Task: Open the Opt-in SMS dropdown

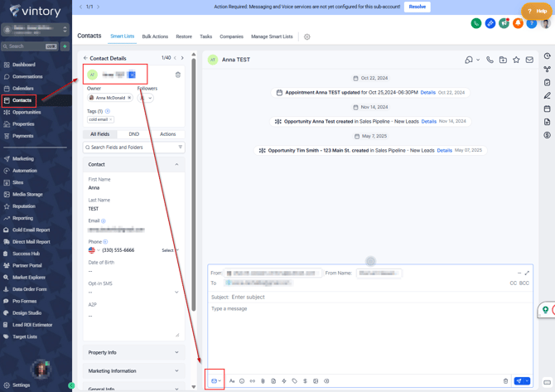Action: [x=133, y=293]
